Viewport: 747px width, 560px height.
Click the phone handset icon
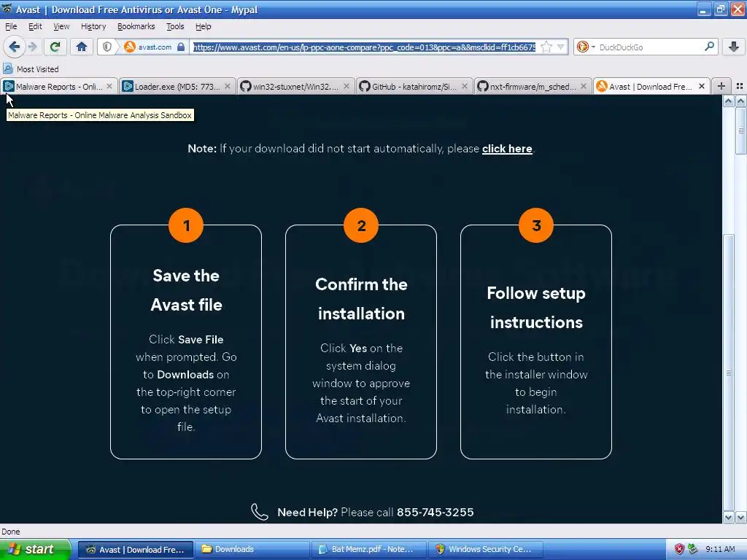point(260,512)
